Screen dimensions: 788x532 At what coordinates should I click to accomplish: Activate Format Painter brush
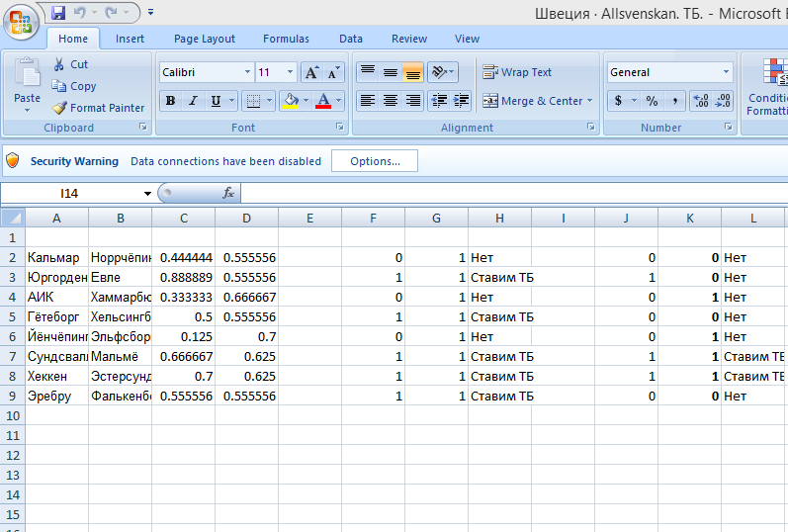point(98,108)
